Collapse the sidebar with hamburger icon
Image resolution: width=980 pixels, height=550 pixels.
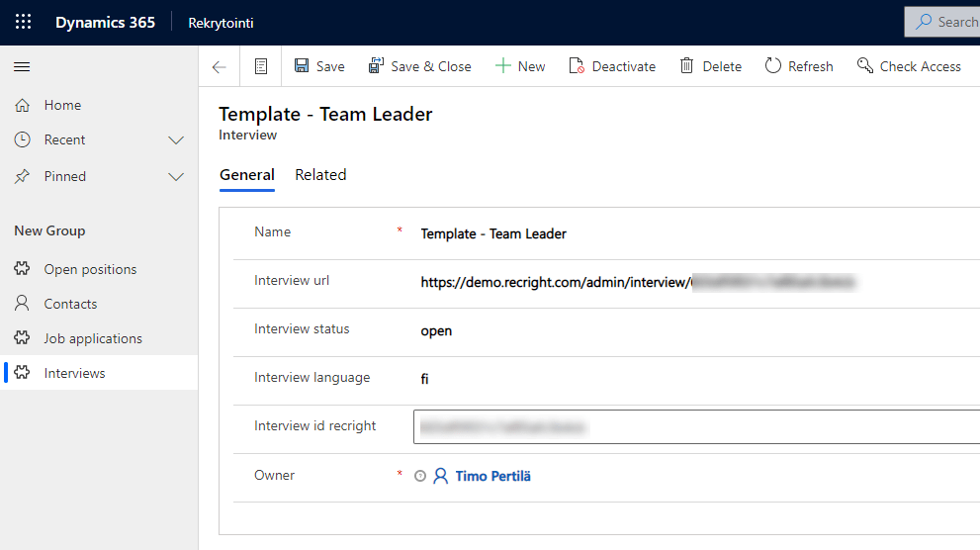[22, 66]
